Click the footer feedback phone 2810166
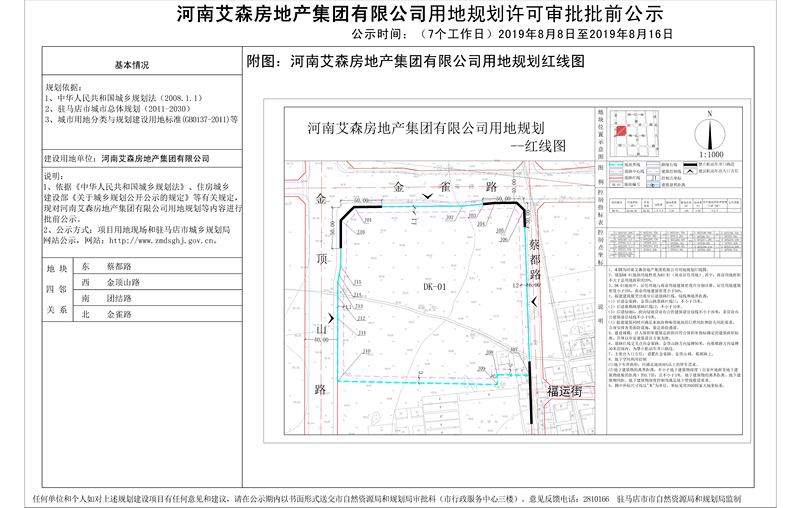The width and height of the screenshot is (800, 508). coord(596,499)
